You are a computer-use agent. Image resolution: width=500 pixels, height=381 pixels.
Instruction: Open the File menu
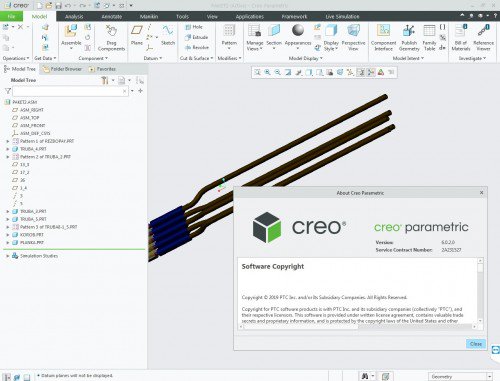tap(11, 16)
